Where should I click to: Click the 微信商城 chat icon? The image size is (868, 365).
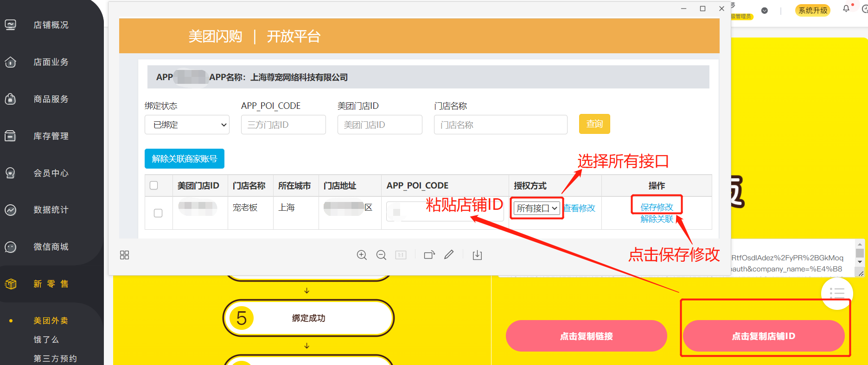pyautogui.click(x=10, y=247)
